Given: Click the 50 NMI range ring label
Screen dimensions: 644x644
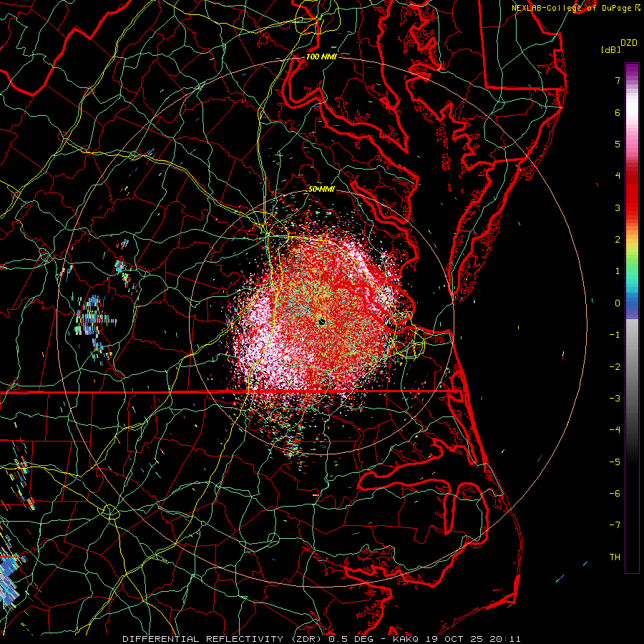Looking at the screenshot, I should click(321, 189).
